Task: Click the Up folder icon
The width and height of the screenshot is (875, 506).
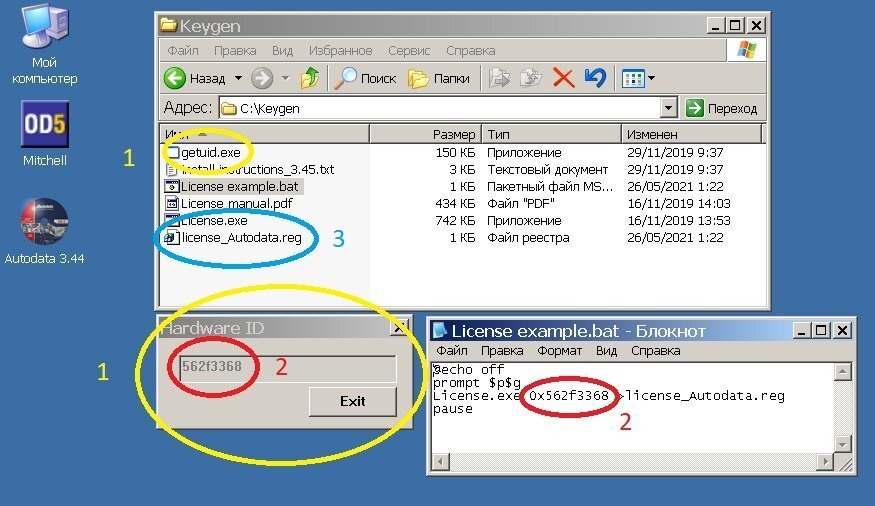Action: (310, 78)
